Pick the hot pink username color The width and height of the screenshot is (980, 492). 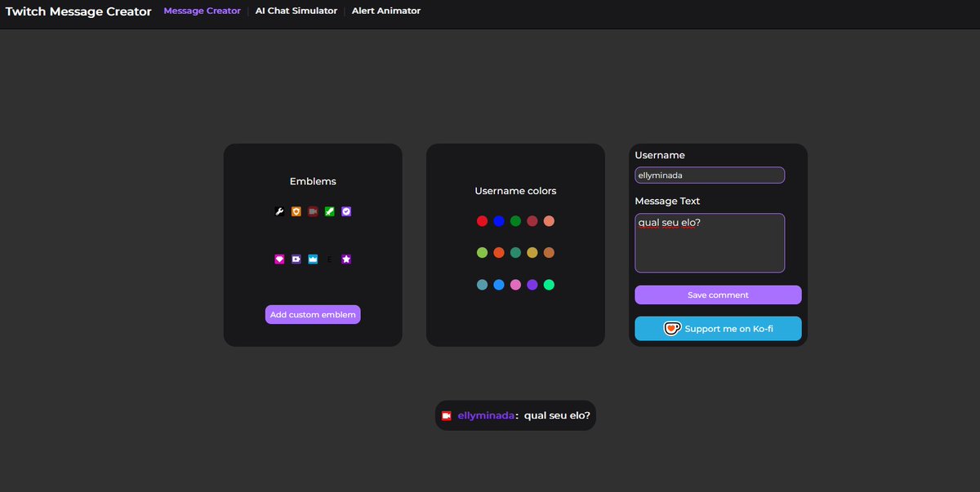[515, 285]
